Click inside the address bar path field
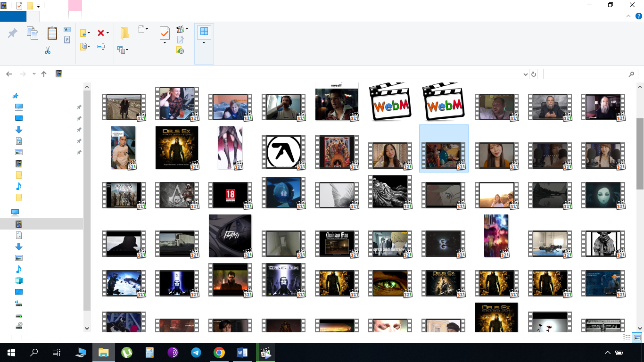The image size is (644, 362). [292, 74]
